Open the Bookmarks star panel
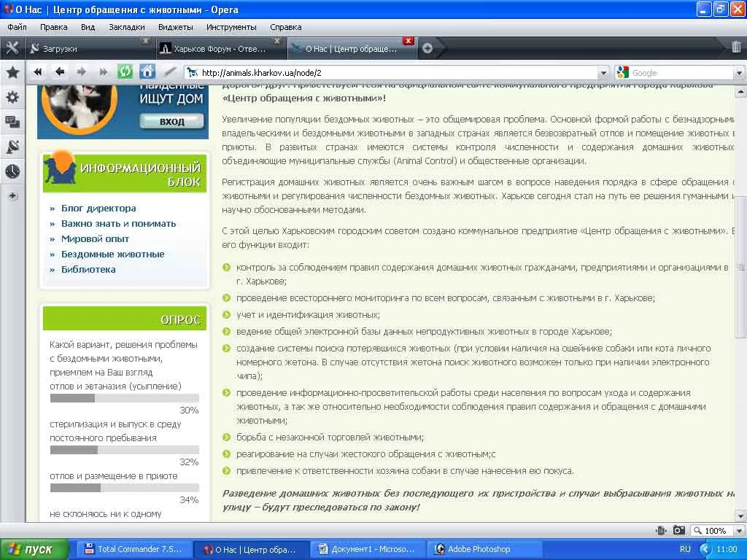The height and width of the screenshot is (560, 747). (12, 72)
